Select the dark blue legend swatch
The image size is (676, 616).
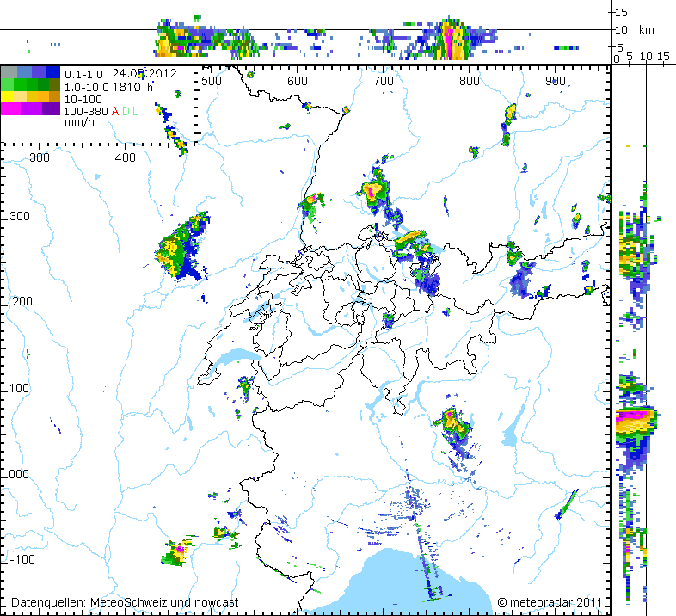pyautogui.click(x=53, y=72)
